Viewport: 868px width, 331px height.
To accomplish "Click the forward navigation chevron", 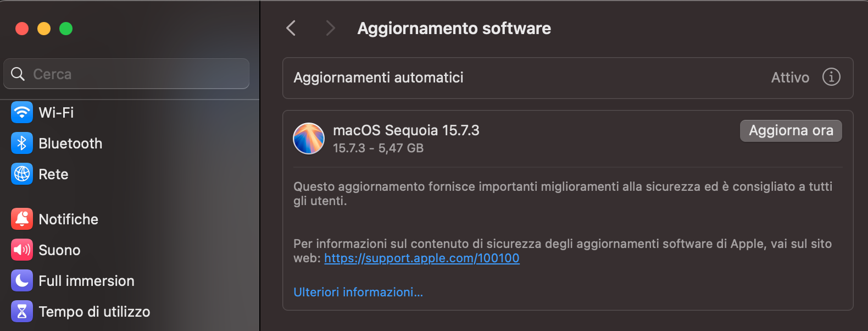I will [x=330, y=28].
